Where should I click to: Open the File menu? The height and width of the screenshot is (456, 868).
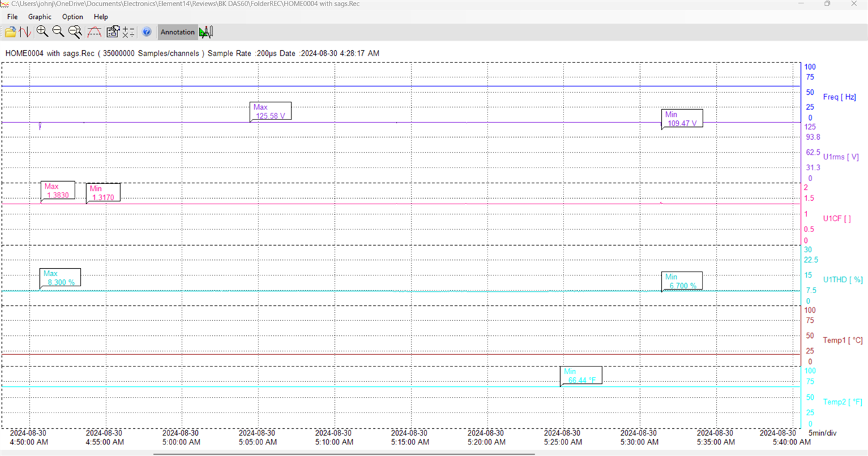(x=12, y=16)
